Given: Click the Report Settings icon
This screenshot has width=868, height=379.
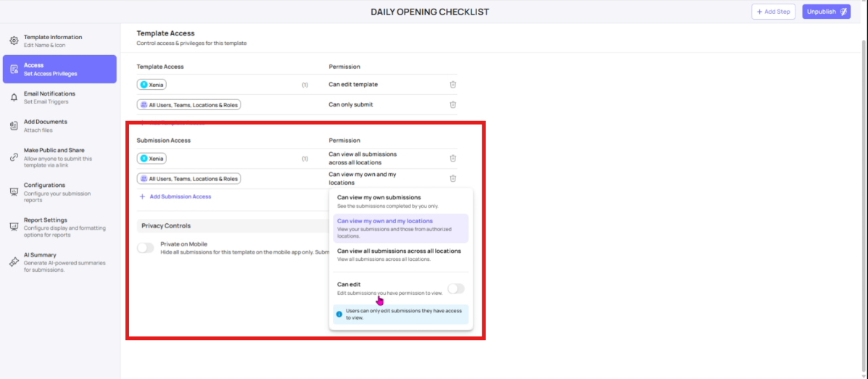Looking at the screenshot, I should (14, 227).
